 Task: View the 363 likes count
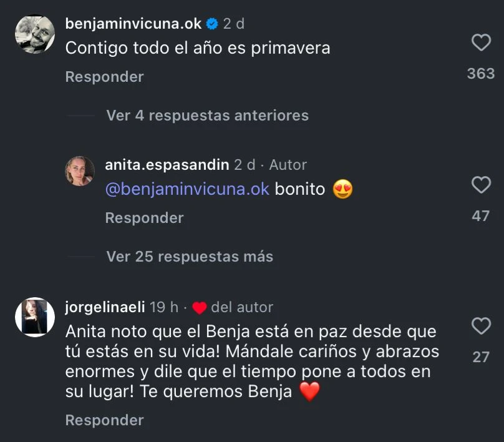481,73
